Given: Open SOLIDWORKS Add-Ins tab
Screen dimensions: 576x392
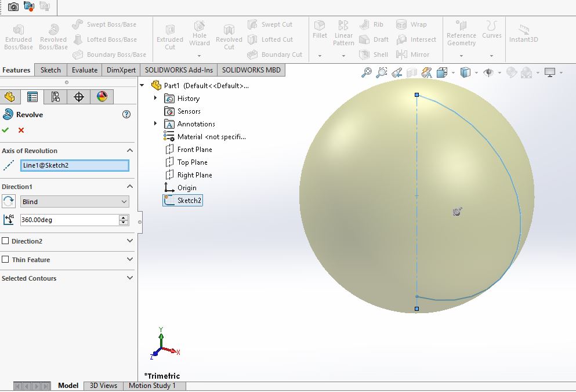Looking at the screenshot, I should (179, 70).
